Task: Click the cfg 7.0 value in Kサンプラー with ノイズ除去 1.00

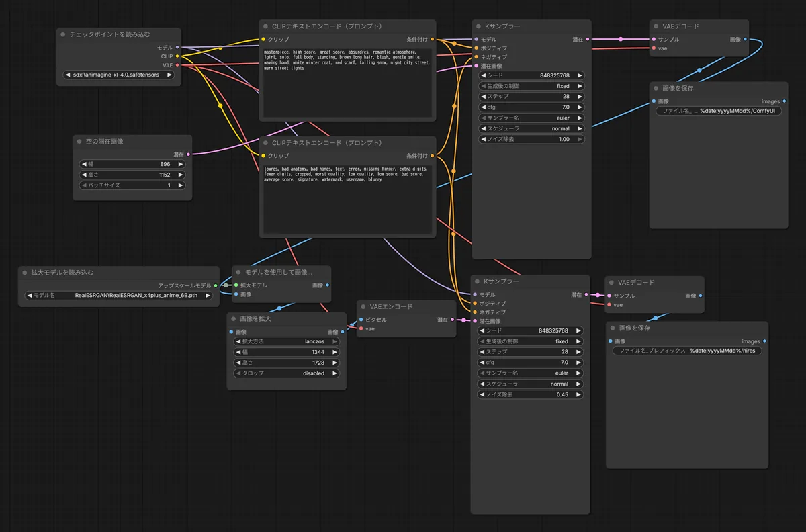Action: click(x=565, y=107)
